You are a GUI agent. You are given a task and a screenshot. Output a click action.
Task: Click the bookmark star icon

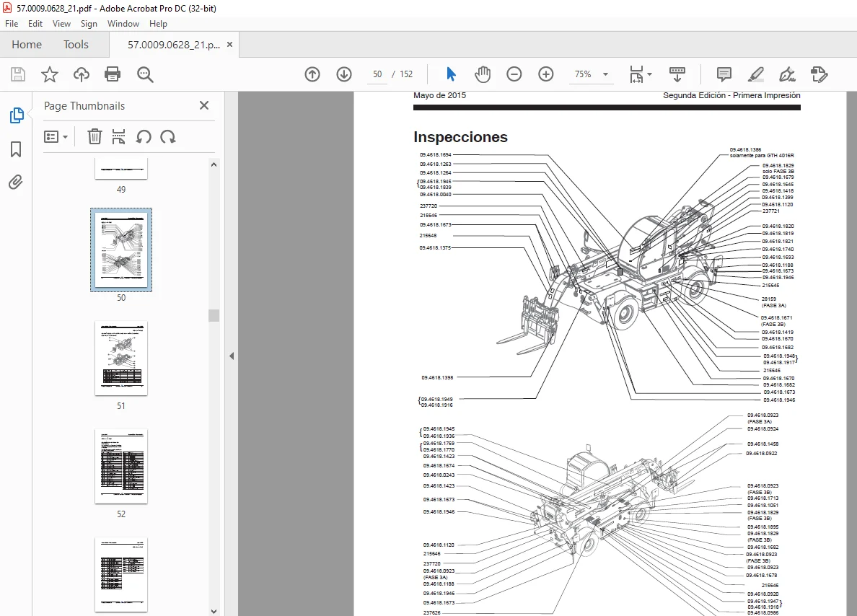pos(50,74)
